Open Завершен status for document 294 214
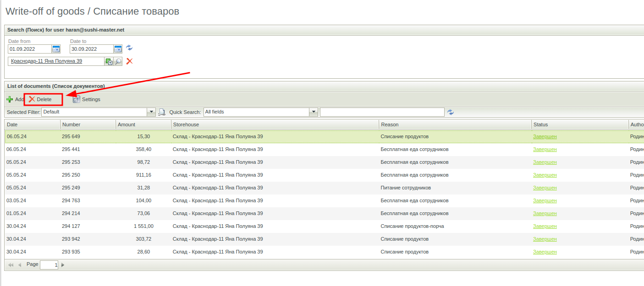The width and height of the screenshot is (644, 286). point(545,213)
